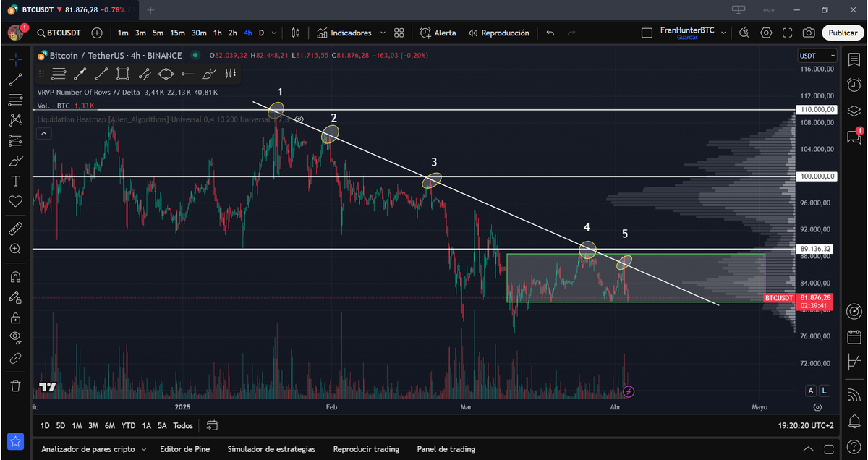Select the D daily timeframe

click(262, 33)
